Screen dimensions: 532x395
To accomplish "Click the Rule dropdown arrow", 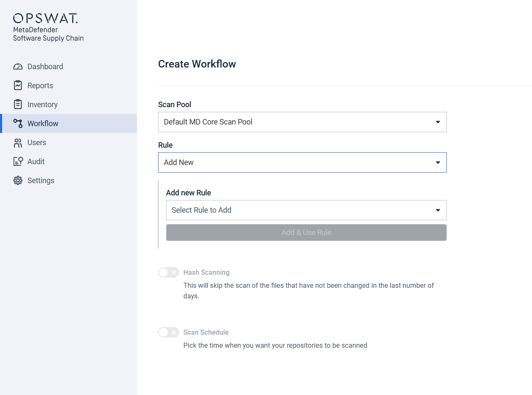I will pos(438,162).
